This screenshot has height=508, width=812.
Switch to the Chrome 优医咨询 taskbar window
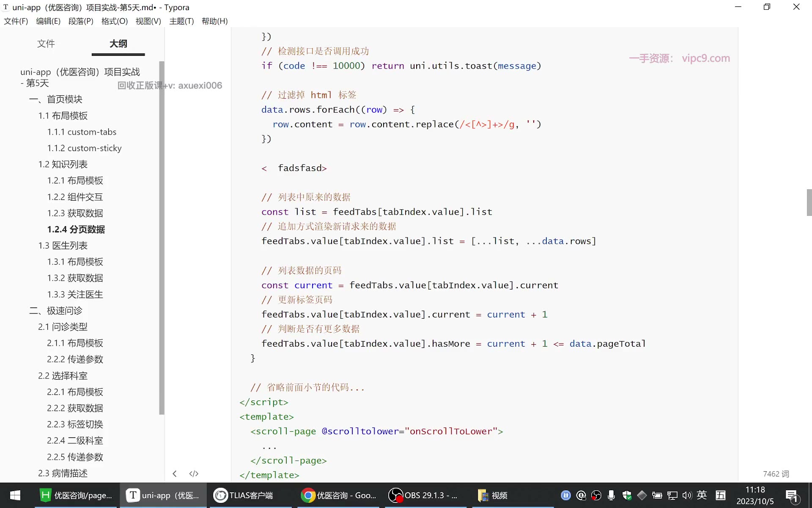[339, 495]
